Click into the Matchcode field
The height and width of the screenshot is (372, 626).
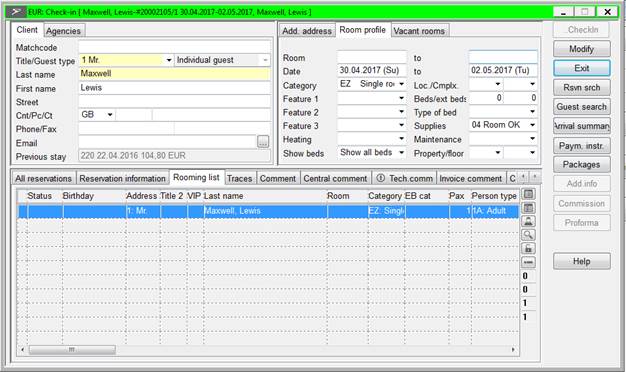tap(174, 47)
